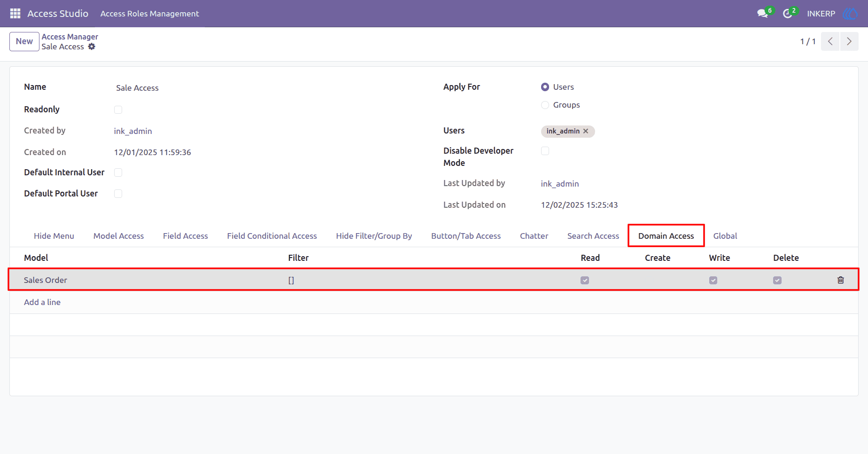Toggle Read checkbox on Sales Order row

[585, 280]
